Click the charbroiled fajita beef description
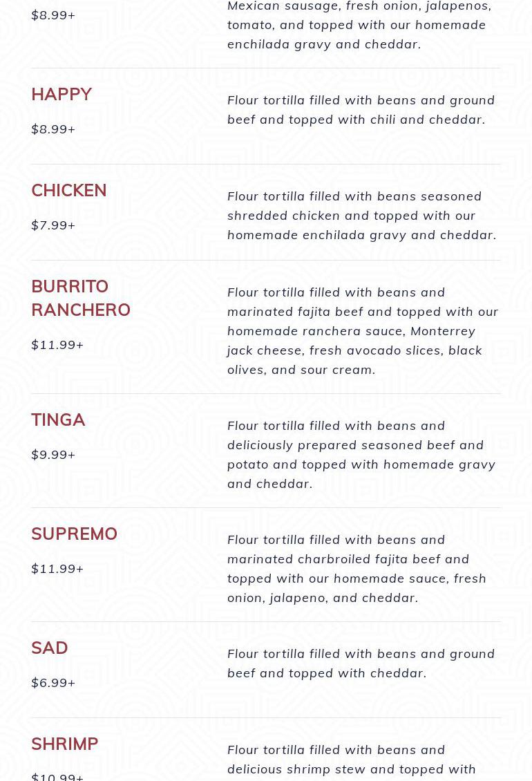The image size is (532, 781). coord(357,568)
